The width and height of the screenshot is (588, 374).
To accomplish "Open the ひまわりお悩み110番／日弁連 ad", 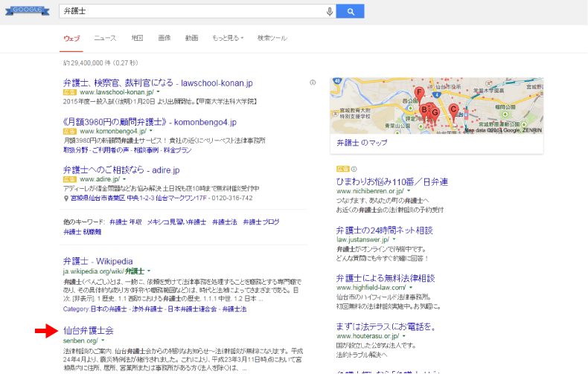I will [x=392, y=181].
